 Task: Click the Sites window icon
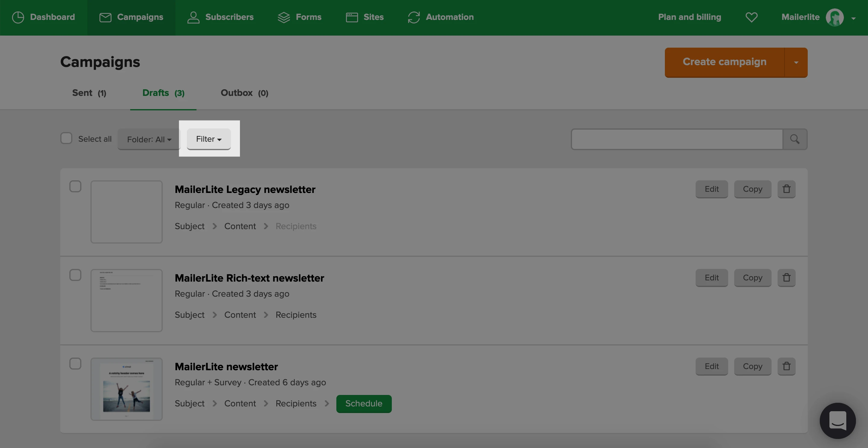[352, 17]
